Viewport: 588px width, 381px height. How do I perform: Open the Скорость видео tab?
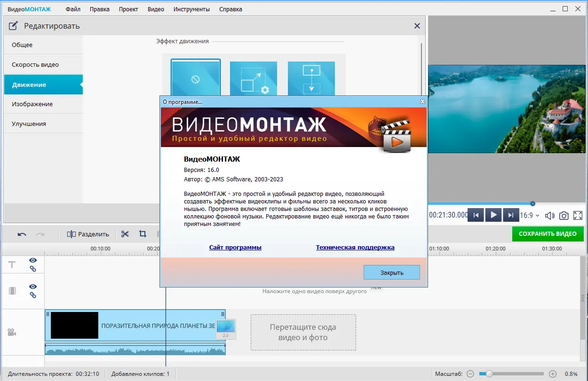coord(43,64)
